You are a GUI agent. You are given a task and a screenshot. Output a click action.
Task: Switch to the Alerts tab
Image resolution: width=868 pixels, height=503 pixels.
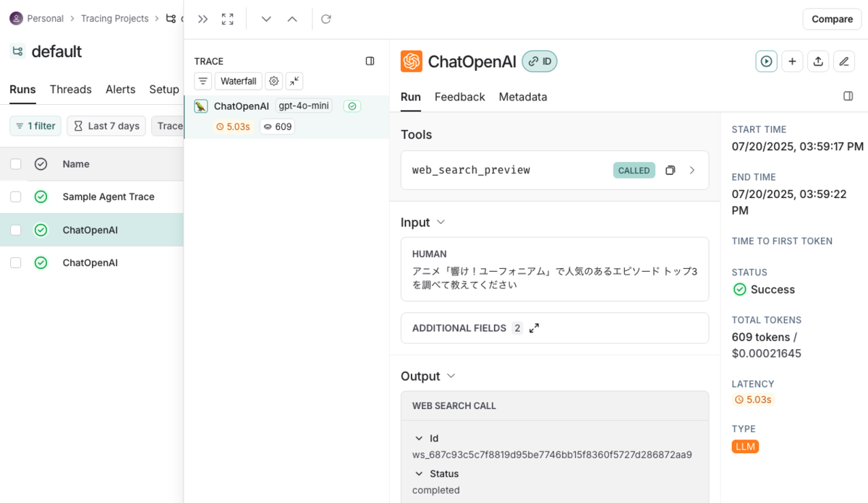click(x=120, y=90)
